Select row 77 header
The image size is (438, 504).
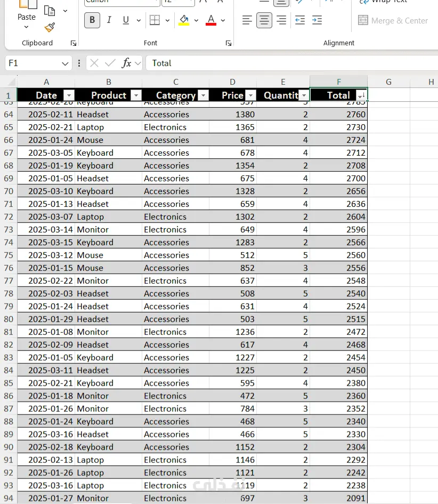click(9, 281)
